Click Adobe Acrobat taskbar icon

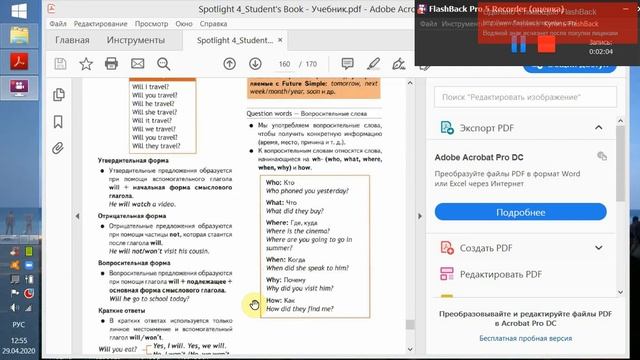[x=19, y=62]
